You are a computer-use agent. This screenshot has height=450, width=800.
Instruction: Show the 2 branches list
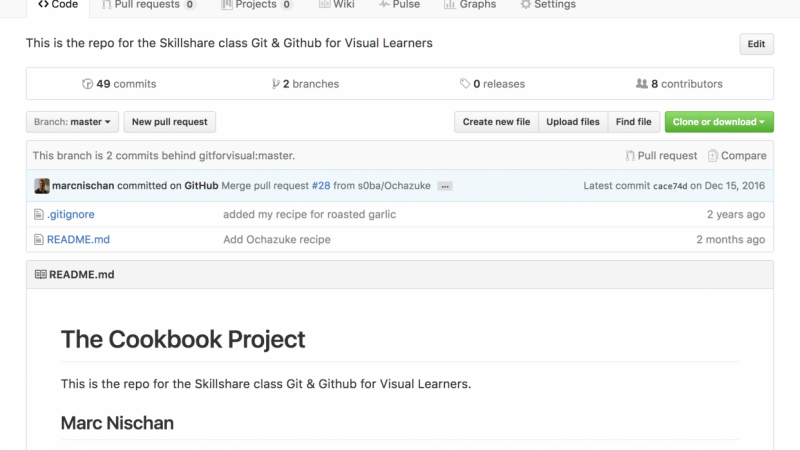(x=305, y=84)
